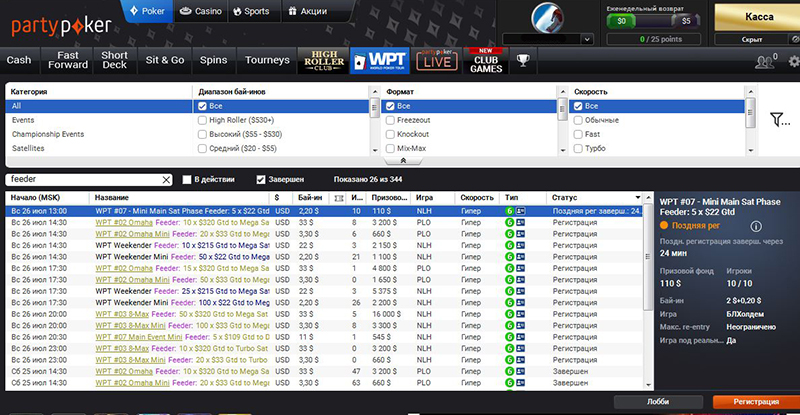Click the tournament list scroll-up arrow
The width and height of the screenshot is (800, 415).
(x=648, y=198)
